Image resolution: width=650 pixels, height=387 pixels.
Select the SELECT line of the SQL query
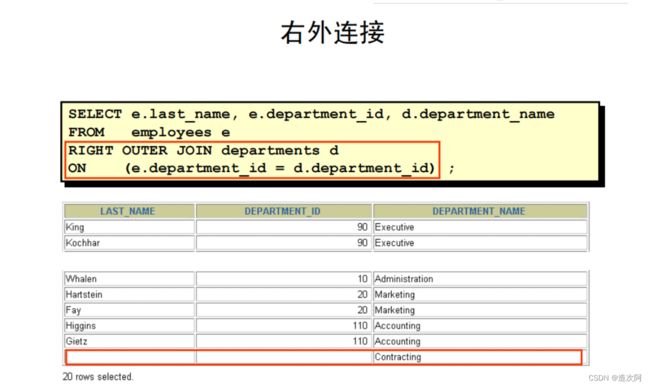pyautogui.click(x=311, y=114)
